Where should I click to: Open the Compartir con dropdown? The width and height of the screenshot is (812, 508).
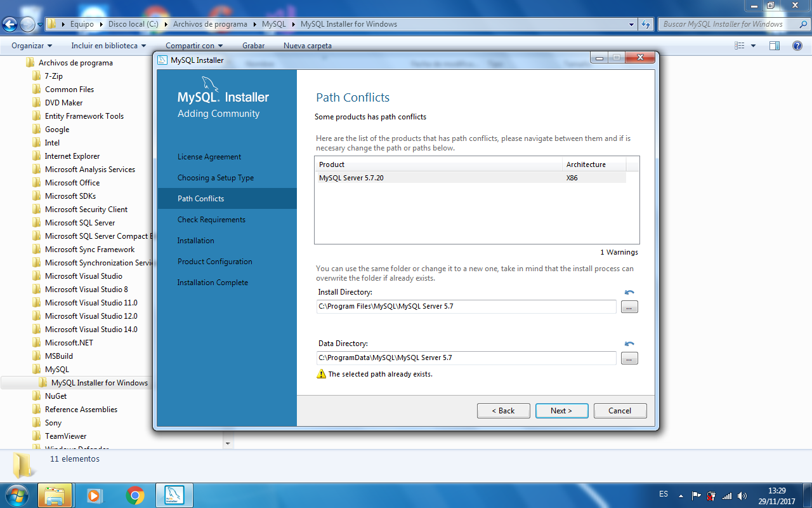click(194, 46)
